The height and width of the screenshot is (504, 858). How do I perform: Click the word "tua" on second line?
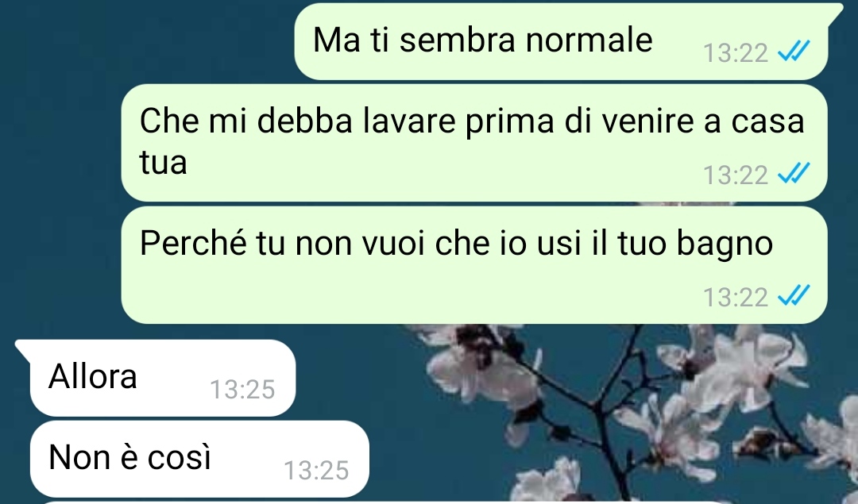163,163
